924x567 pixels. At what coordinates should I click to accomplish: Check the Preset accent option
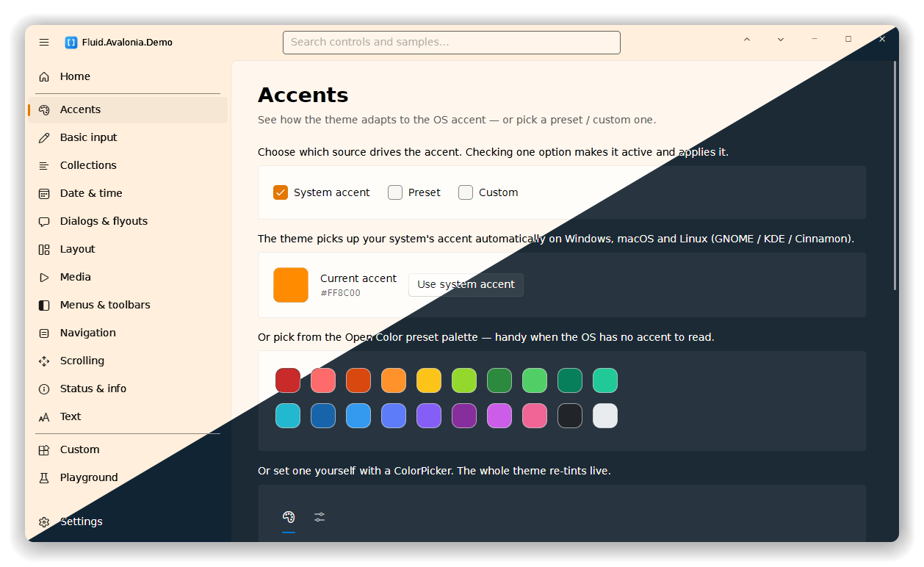pyautogui.click(x=395, y=192)
